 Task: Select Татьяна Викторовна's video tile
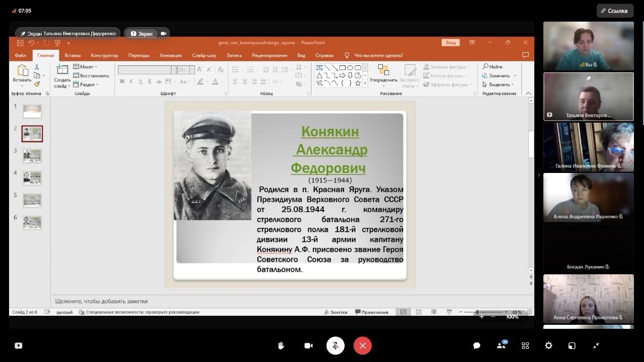tap(589, 97)
